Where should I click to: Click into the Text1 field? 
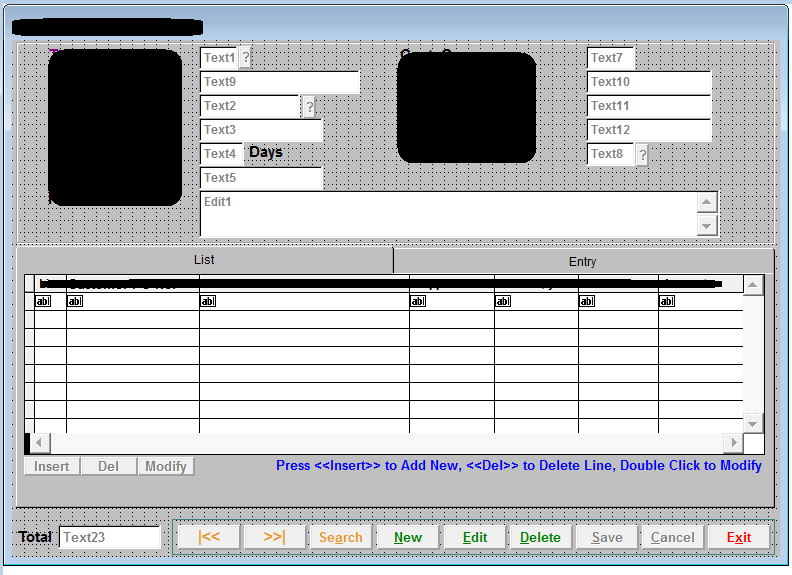[219, 58]
